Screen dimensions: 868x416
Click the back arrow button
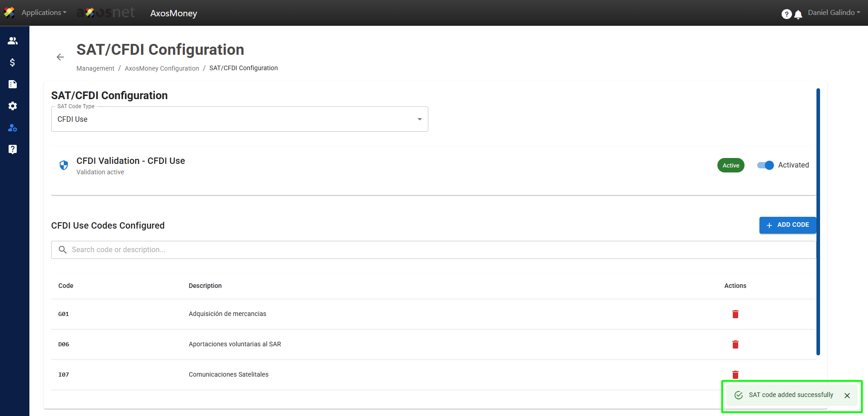60,57
